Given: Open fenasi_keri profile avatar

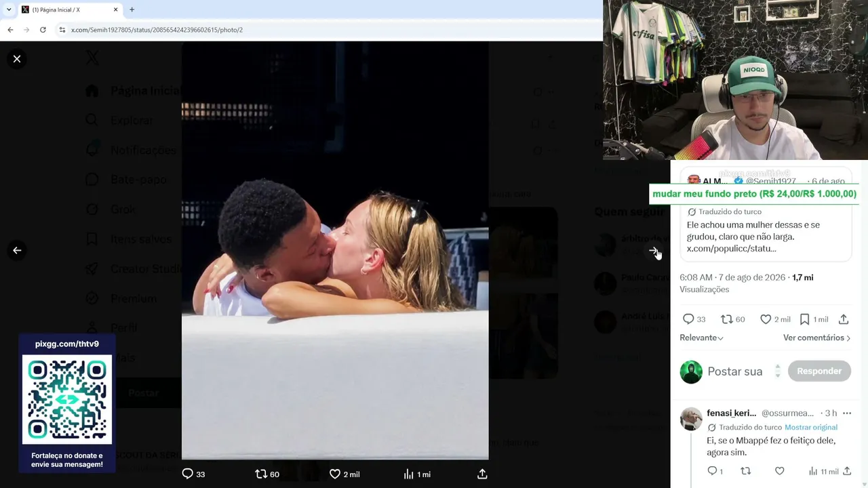Looking at the screenshot, I should click(691, 419).
